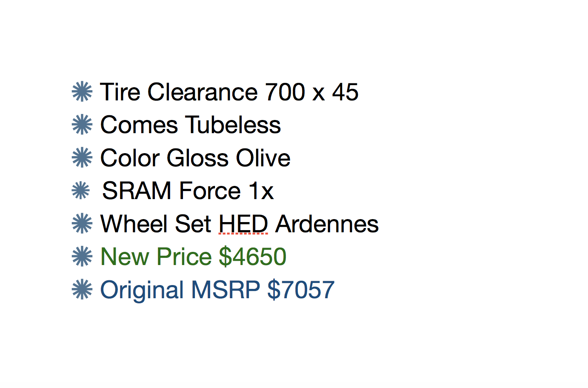Click the bullet beside Tire Clearance
This screenshot has height=388, width=588.
point(82,92)
